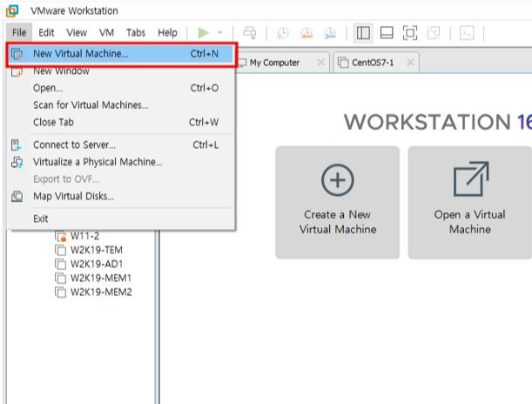Click the W2K19-AD1 VM icon

pos(60,264)
